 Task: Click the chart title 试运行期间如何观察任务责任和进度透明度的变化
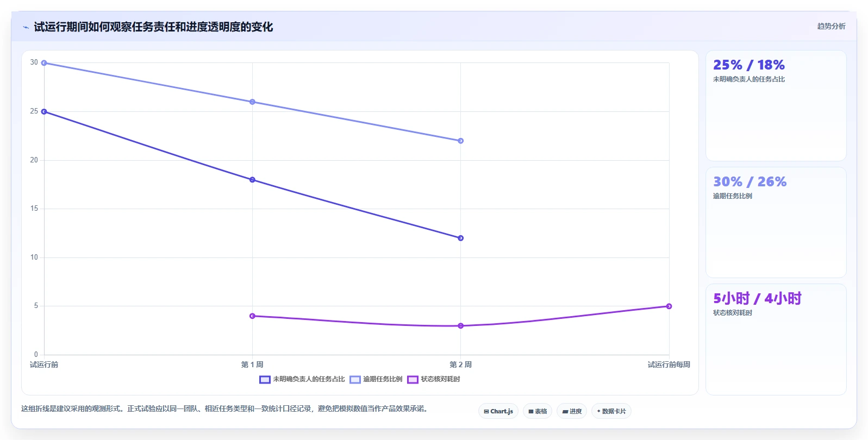point(153,27)
